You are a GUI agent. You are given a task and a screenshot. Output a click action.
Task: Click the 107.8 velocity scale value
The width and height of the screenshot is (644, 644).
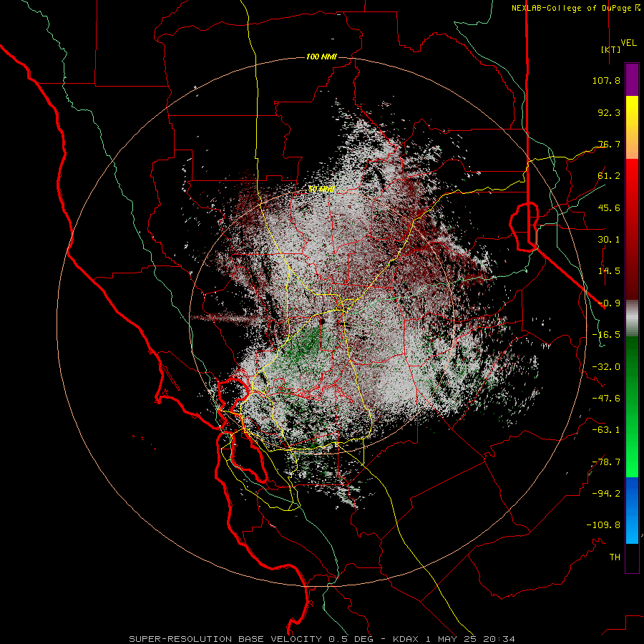pyautogui.click(x=606, y=80)
